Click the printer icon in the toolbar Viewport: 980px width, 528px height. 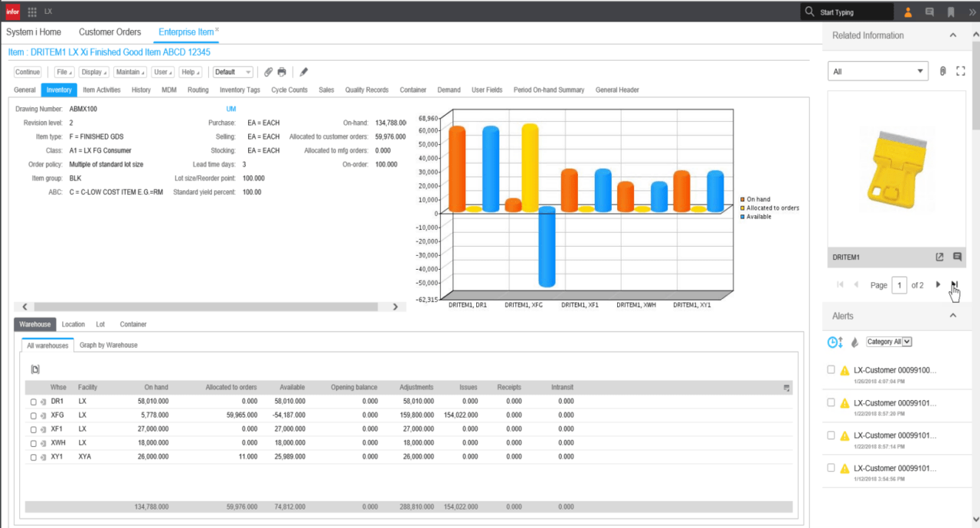[x=282, y=72]
